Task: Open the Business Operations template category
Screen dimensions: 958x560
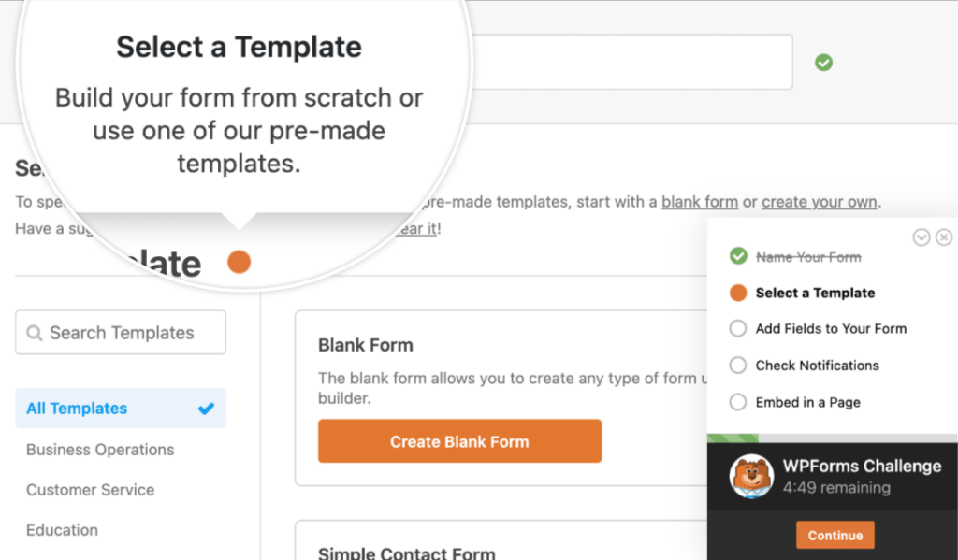Action: tap(99, 450)
